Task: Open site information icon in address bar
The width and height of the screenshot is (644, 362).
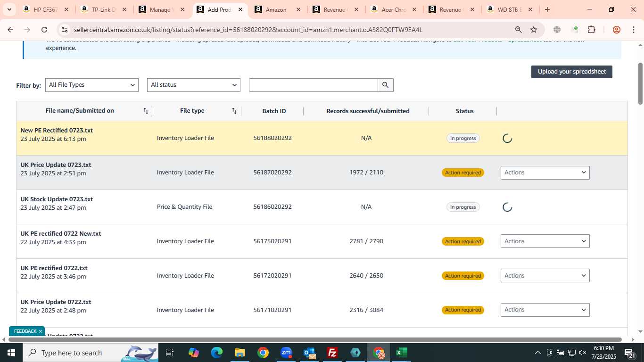Action: point(65,30)
